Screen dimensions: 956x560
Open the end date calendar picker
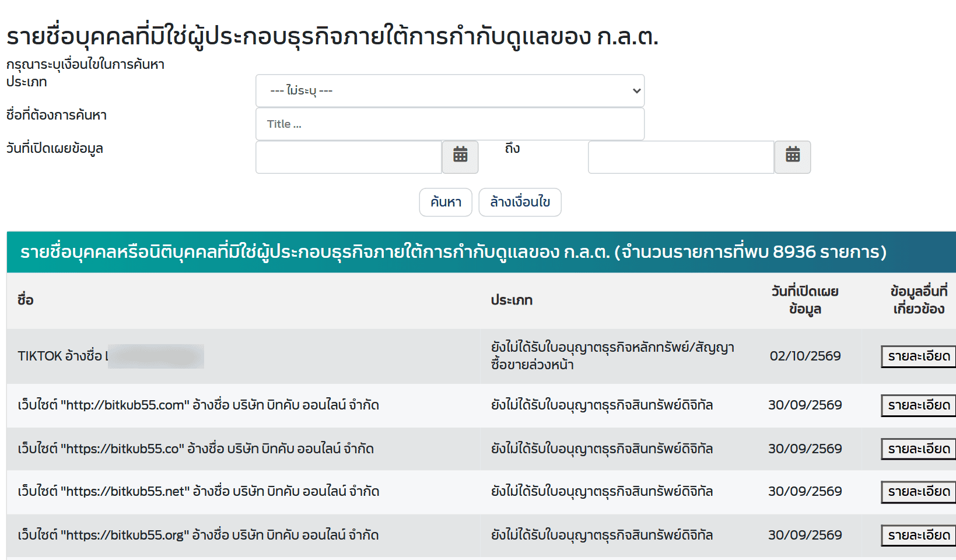[793, 157]
